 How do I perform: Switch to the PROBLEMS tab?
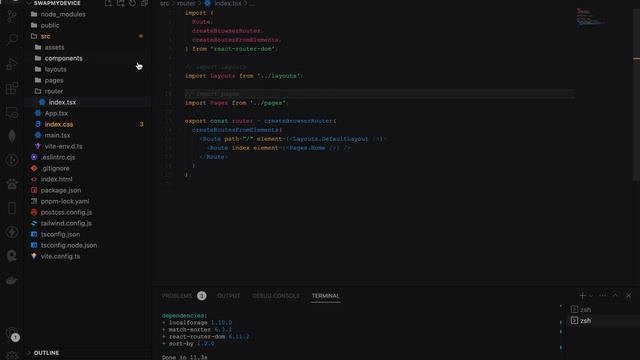(177, 296)
